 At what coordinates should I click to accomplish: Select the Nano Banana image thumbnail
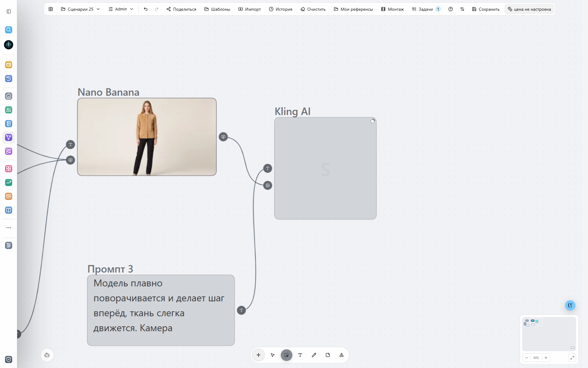pyautogui.click(x=147, y=137)
